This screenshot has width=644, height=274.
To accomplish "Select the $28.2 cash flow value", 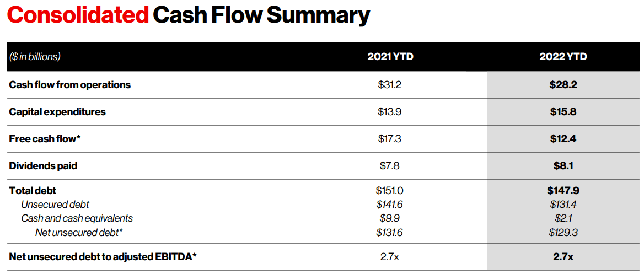I will coord(563,85).
